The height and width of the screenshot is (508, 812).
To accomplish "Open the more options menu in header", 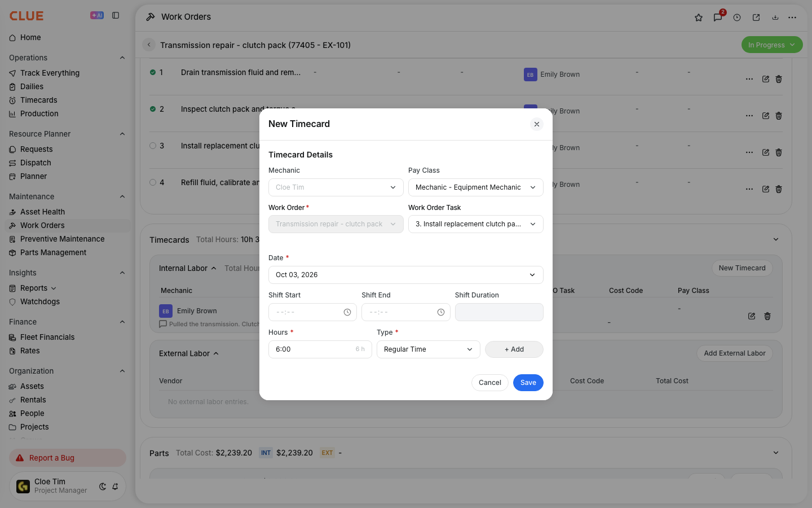I will tap(792, 17).
